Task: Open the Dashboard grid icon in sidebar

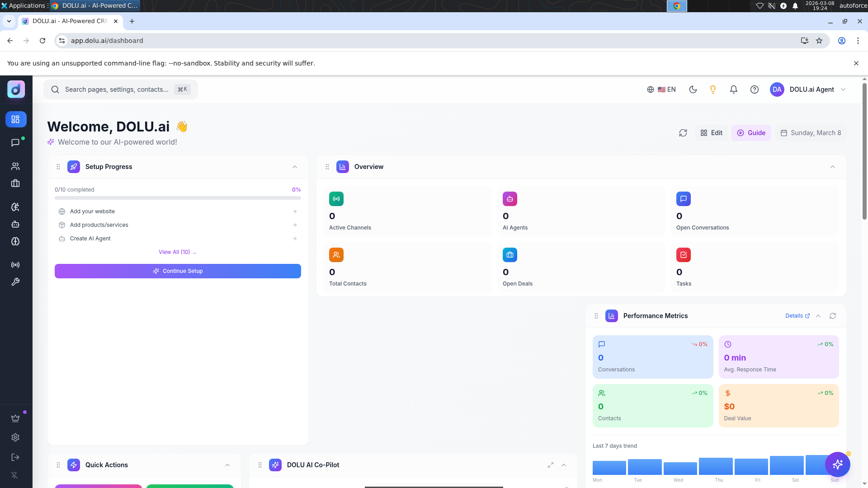Action: [16, 119]
